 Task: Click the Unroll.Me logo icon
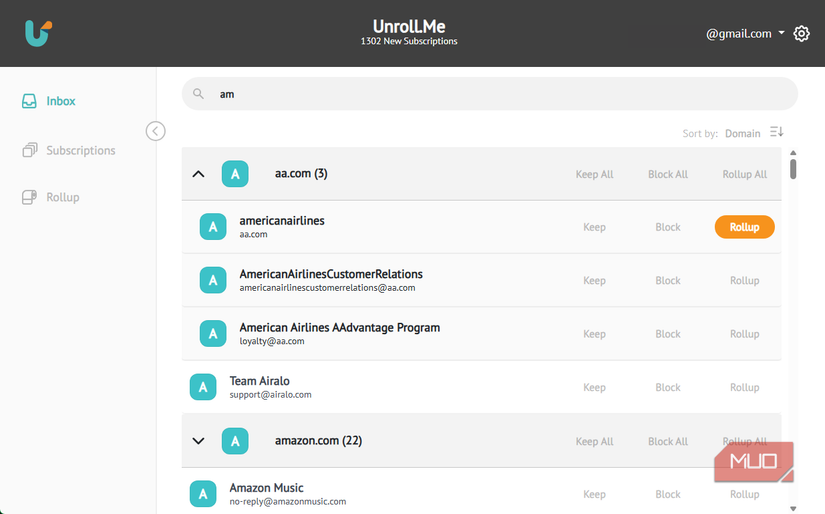(38, 33)
